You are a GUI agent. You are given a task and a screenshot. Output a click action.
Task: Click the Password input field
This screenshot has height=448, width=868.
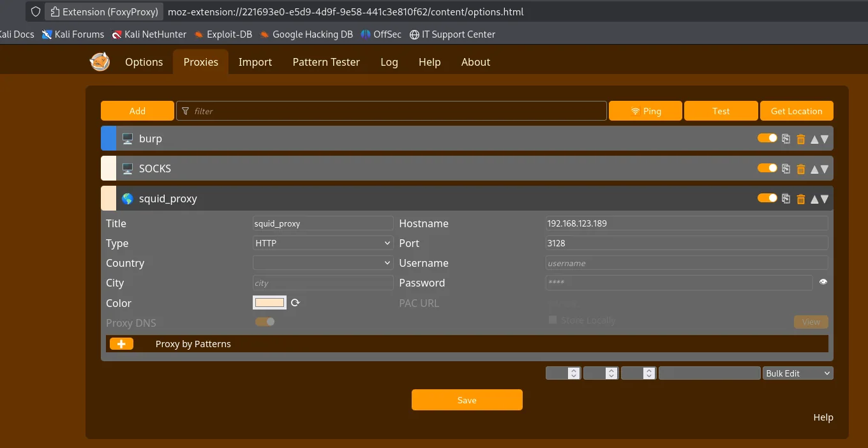(x=679, y=283)
